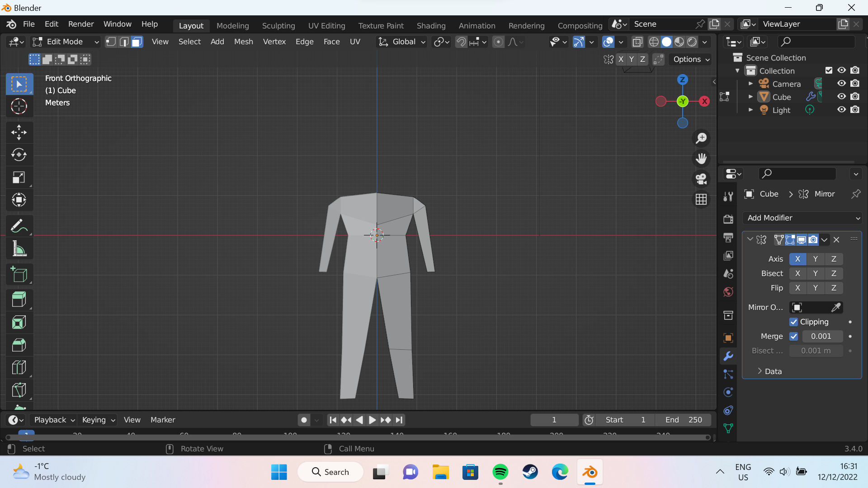Image resolution: width=868 pixels, height=488 pixels.
Task: Select the Move tool
Action: point(19,132)
